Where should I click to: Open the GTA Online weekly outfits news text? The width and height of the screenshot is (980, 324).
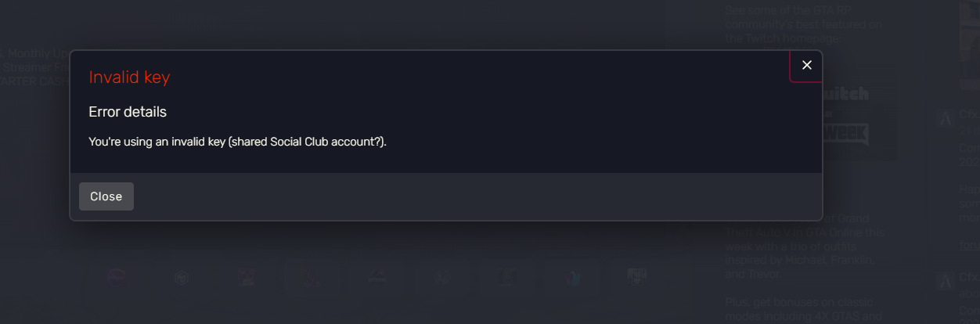(804, 246)
